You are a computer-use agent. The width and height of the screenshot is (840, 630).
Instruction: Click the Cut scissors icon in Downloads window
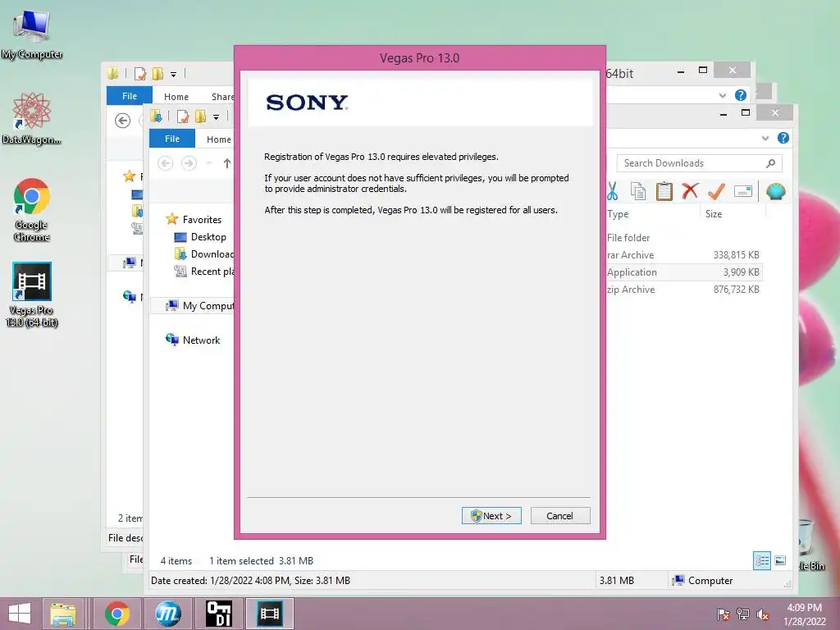tap(612, 191)
